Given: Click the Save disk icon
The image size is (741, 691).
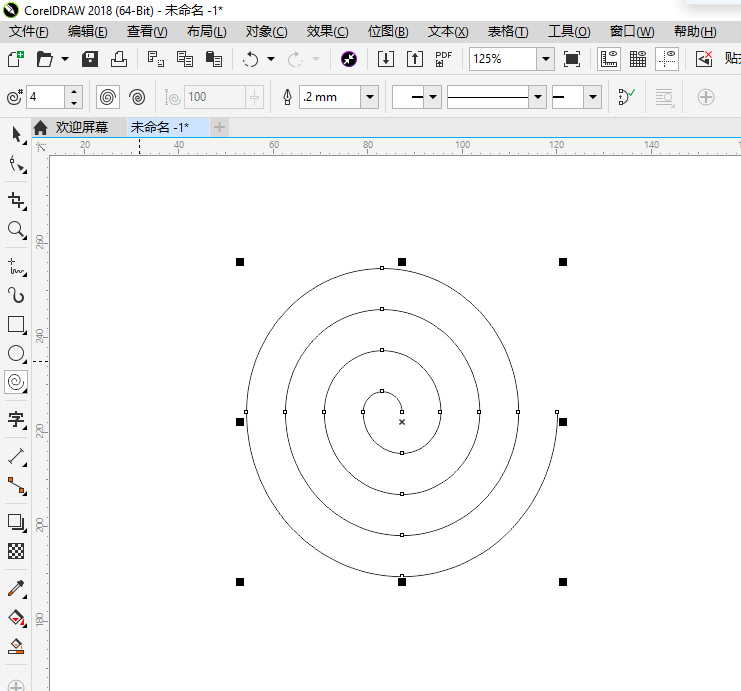Looking at the screenshot, I should pyautogui.click(x=90, y=59).
